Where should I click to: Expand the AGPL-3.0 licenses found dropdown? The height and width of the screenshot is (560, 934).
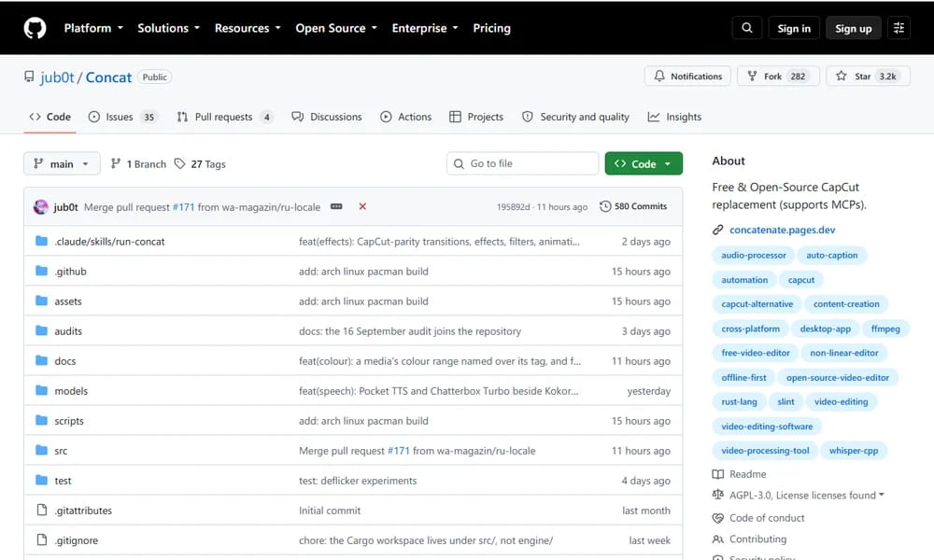point(807,495)
